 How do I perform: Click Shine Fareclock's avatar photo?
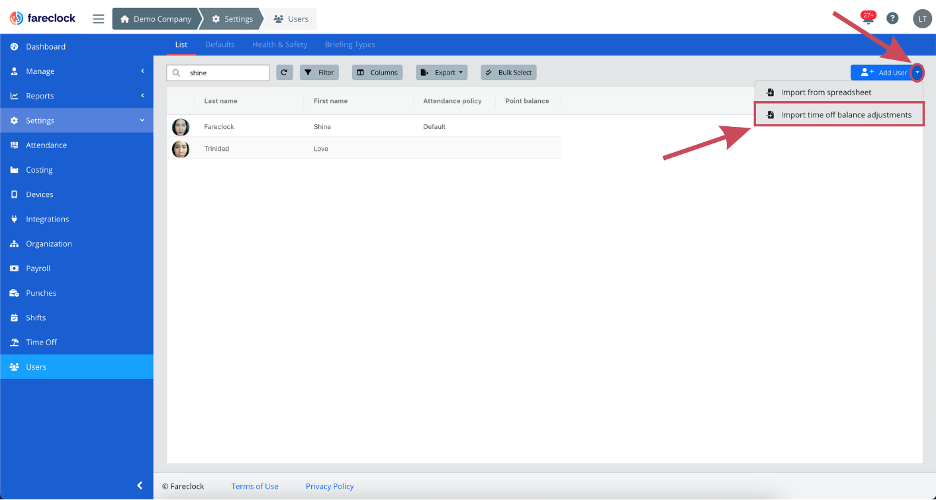coord(180,126)
